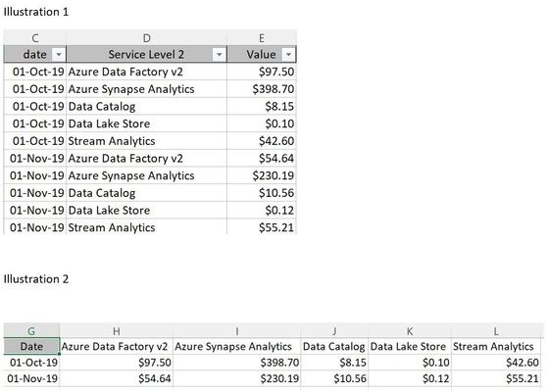
Task: Open the date column filter dropdown
Action: tap(59, 54)
